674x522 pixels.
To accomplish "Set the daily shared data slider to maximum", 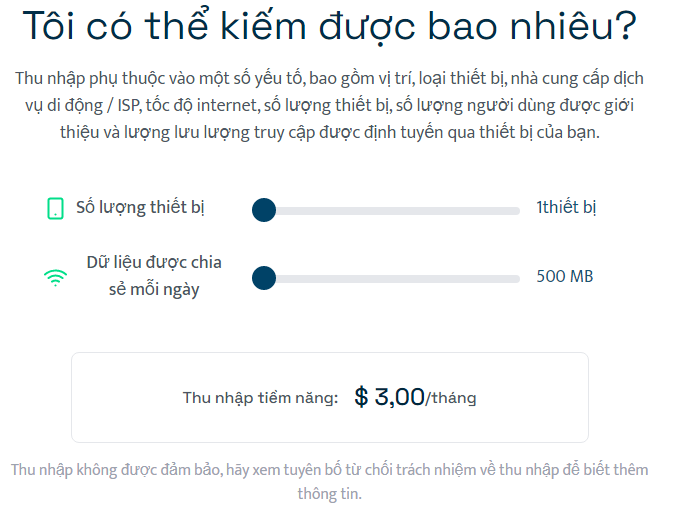I will [518, 278].
